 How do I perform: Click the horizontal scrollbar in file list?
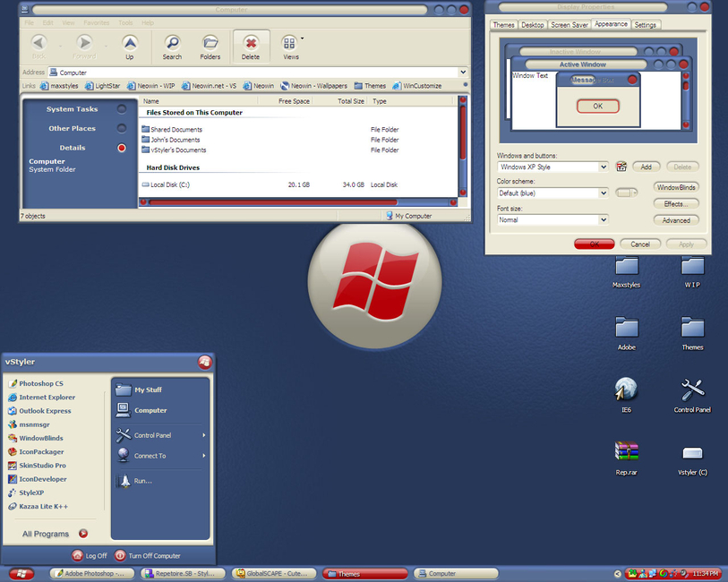coord(273,202)
